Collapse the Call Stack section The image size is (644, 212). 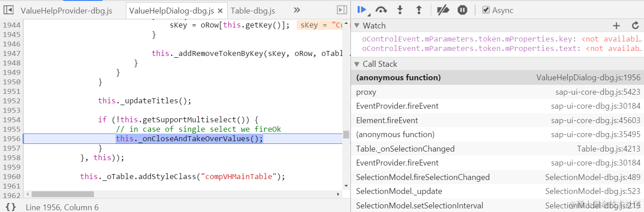356,64
